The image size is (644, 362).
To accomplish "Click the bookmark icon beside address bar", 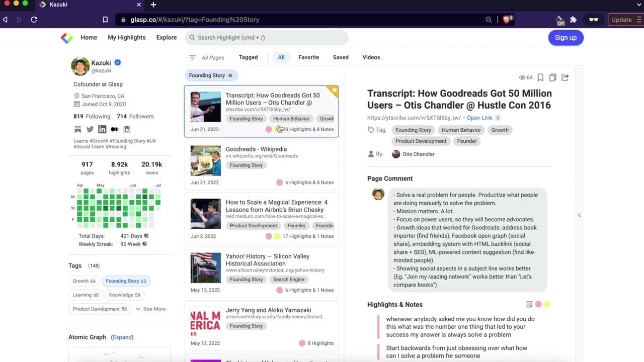I will (105, 20).
